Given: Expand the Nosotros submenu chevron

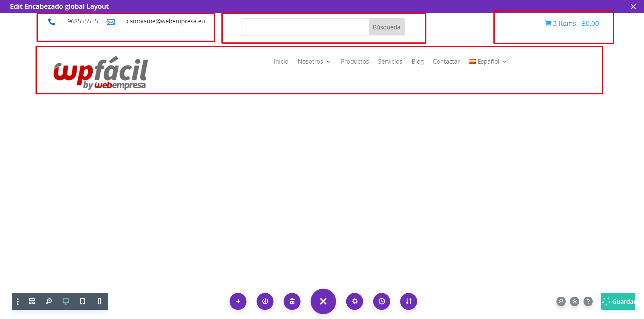Looking at the screenshot, I should tap(328, 62).
